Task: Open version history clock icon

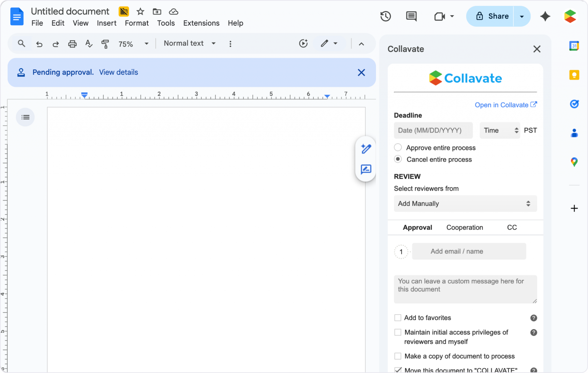Action: click(386, 16)
